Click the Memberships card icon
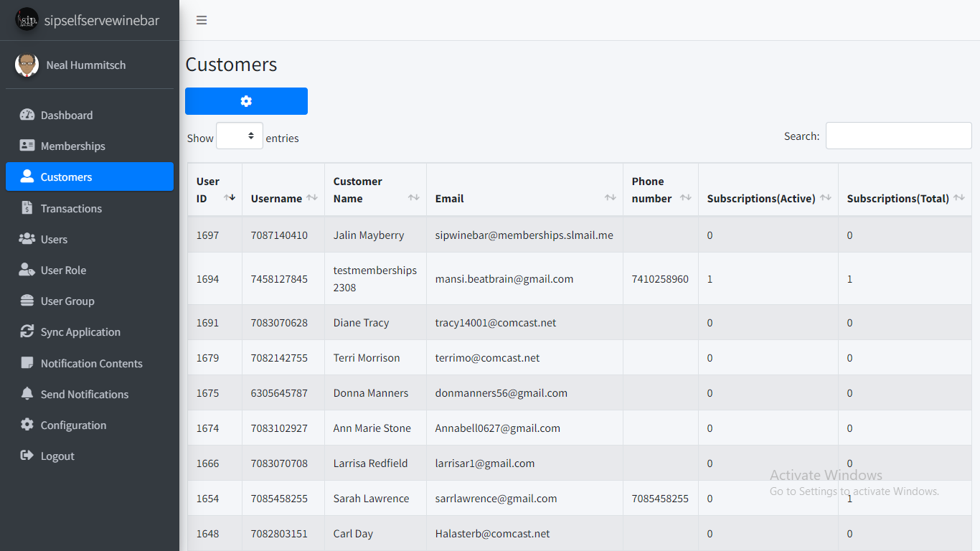This screenshot has height=551, width=980. pyautogui.click(x=27, y=146)
